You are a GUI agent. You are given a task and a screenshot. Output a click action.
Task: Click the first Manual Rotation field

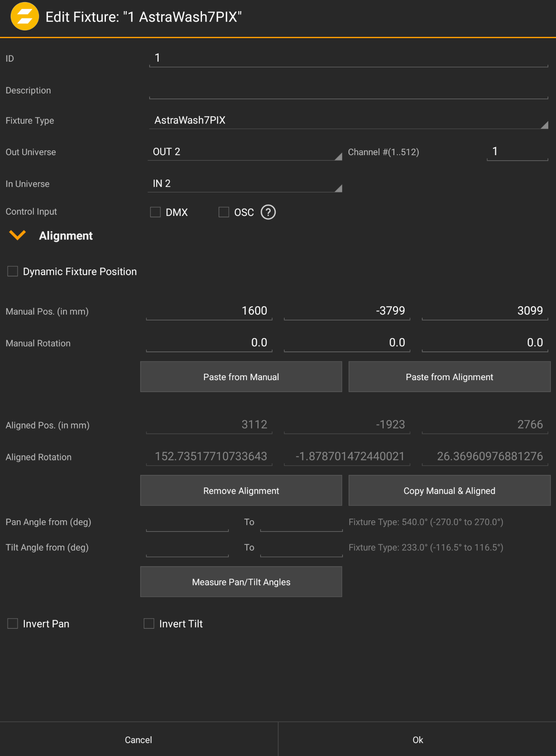click(x=209, y=343)
